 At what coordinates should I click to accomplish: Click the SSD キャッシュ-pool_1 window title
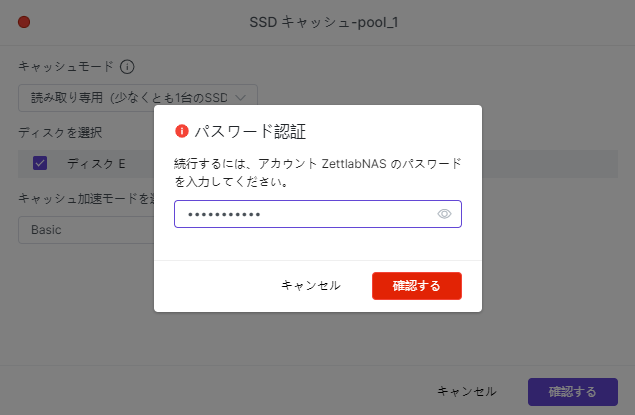click(x=317, y=22)
